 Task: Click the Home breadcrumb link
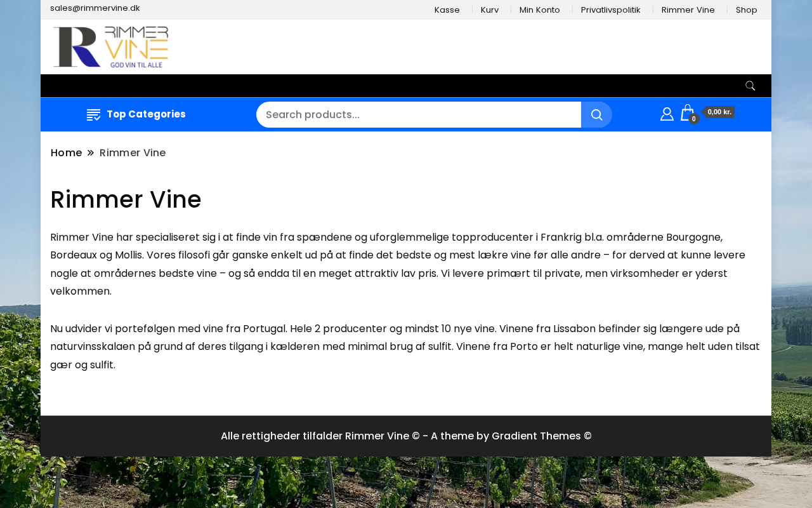tap(67, 153)
